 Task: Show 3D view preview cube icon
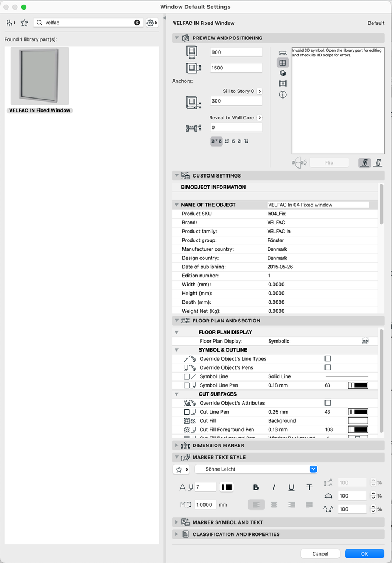283,73
